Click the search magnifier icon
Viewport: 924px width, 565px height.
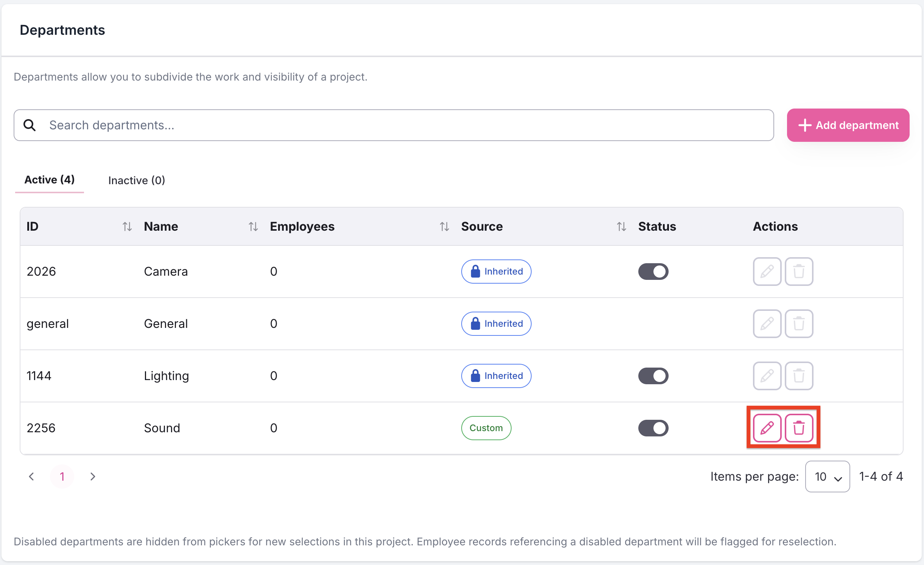click(30, 125)
